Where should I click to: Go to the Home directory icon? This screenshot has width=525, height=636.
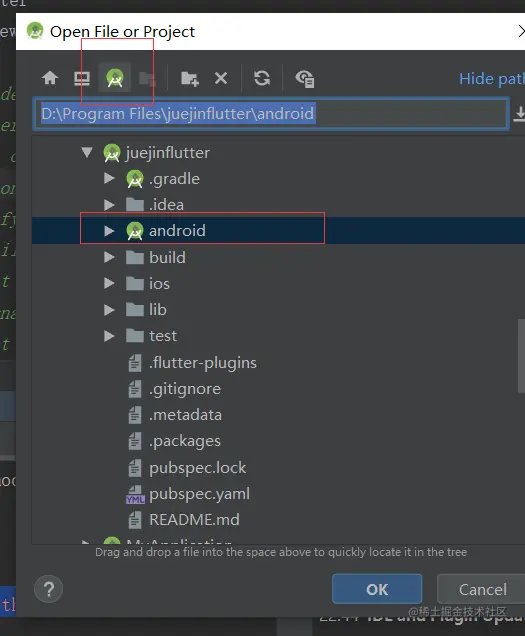(50, 78)
